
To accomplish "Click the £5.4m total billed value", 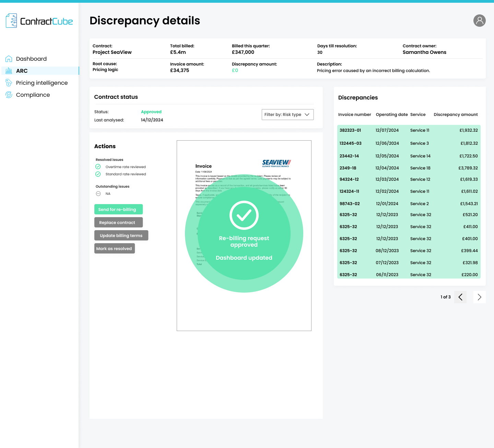I will coord(178,52).
